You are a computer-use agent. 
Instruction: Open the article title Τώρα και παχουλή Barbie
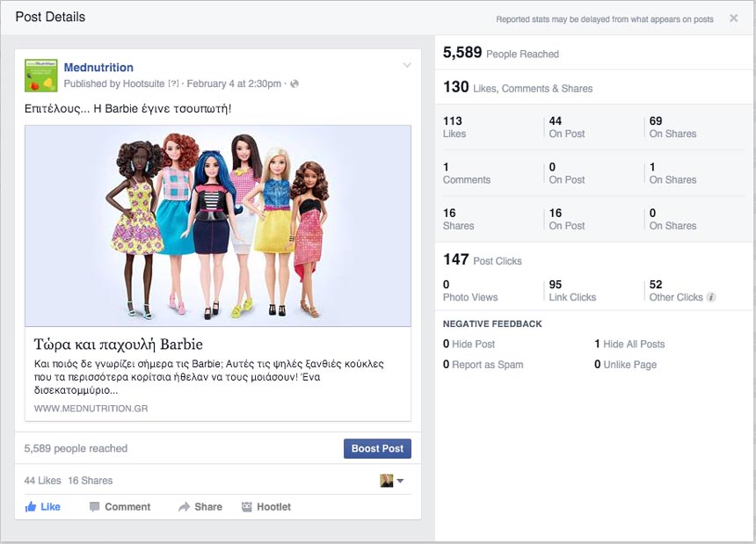point(118,345)
